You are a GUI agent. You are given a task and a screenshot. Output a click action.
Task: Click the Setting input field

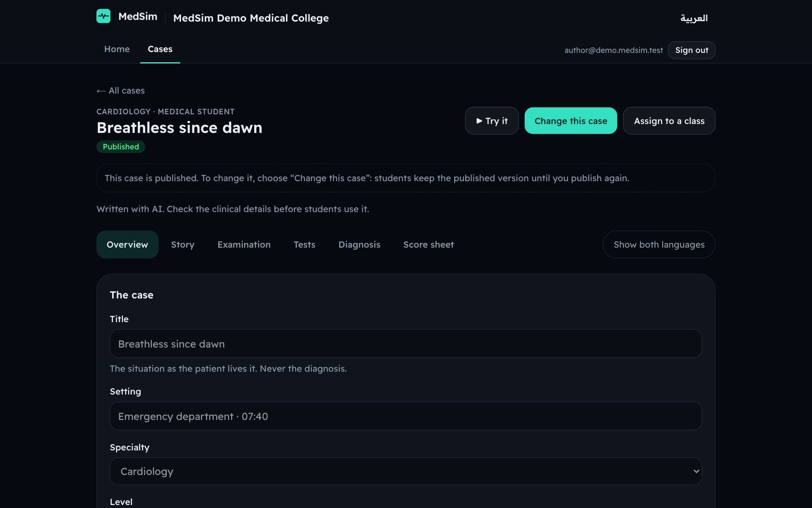pyautogui.click(x=406, y=416)
